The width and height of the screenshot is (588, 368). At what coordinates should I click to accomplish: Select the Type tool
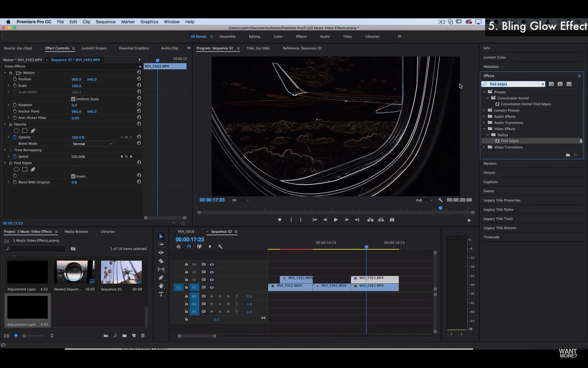161,294
